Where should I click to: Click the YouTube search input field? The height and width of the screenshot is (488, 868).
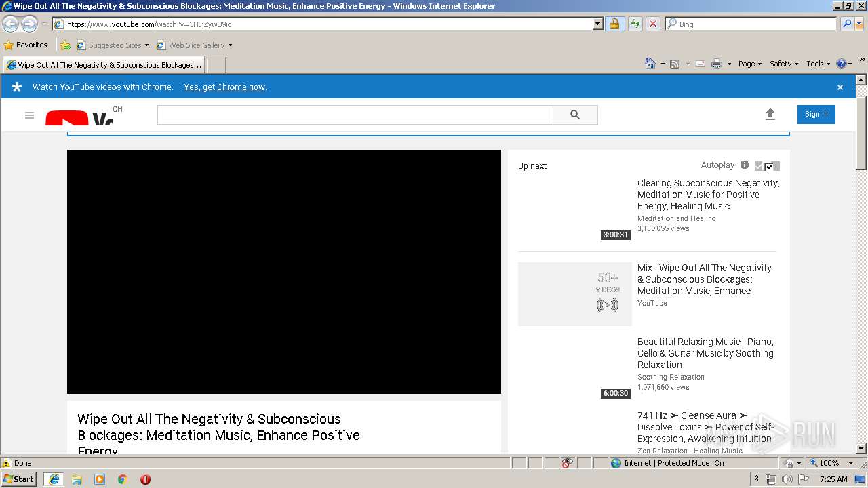[x=355, y=115]
